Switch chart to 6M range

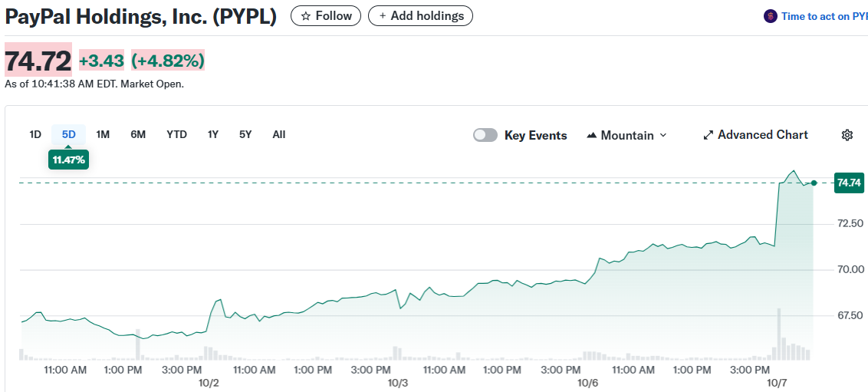pyautogui.click(x=138, y=134)
